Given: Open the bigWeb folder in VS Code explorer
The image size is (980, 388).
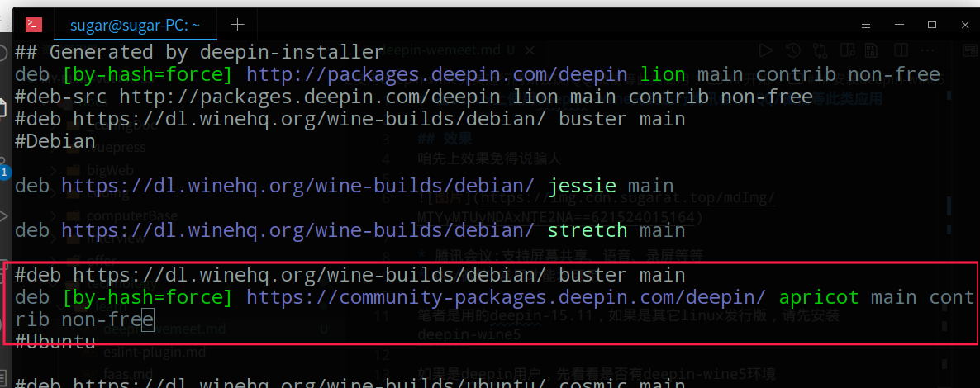Looking at the screenshot, I should click(109, 170).
